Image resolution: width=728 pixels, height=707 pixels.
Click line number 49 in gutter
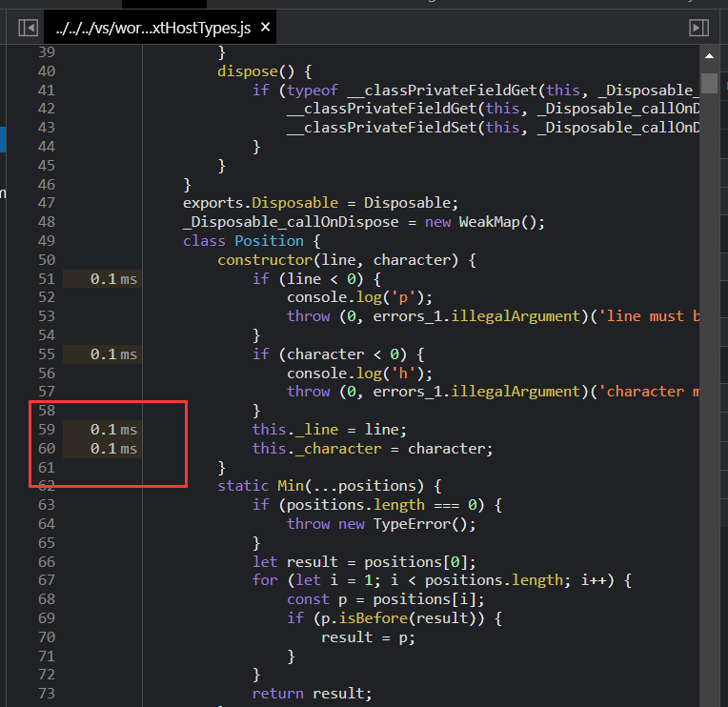coord(47,241)
